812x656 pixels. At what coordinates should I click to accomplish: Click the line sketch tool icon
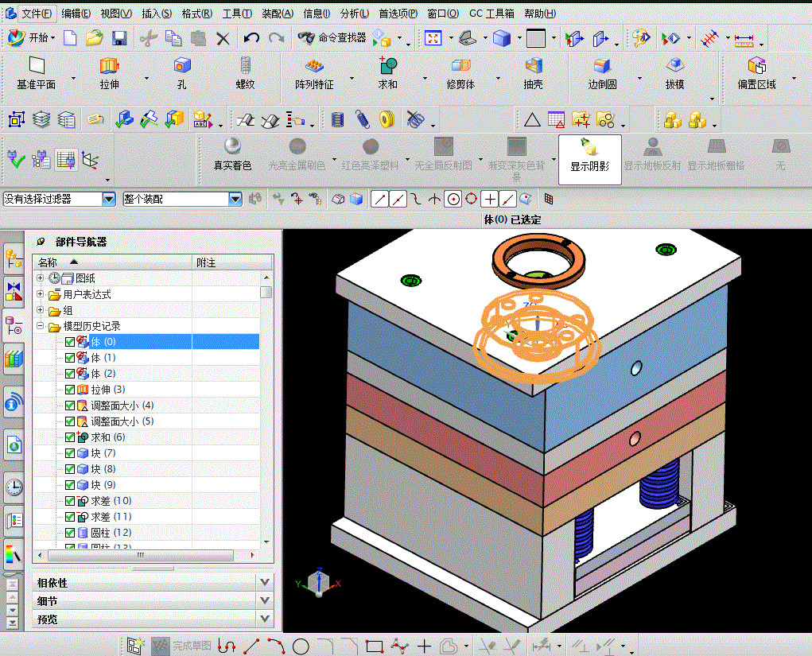pos(251,646)
